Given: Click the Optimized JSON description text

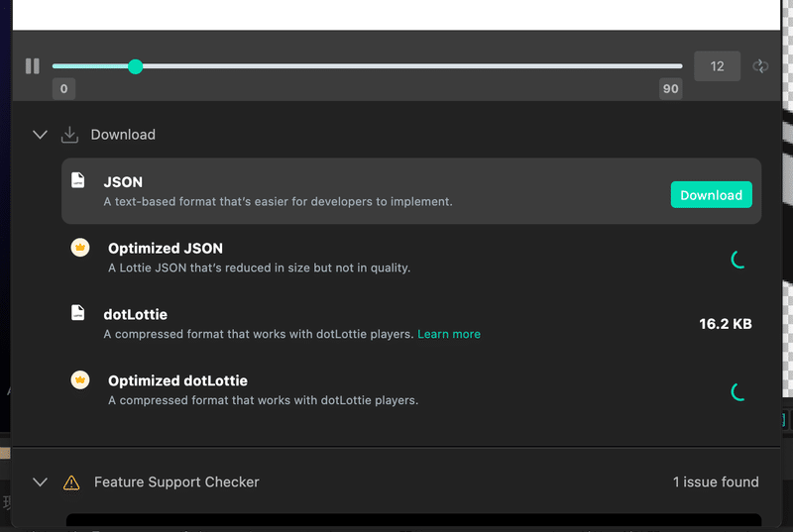Looking at the screenshot, I should click(x=259, y=267).
